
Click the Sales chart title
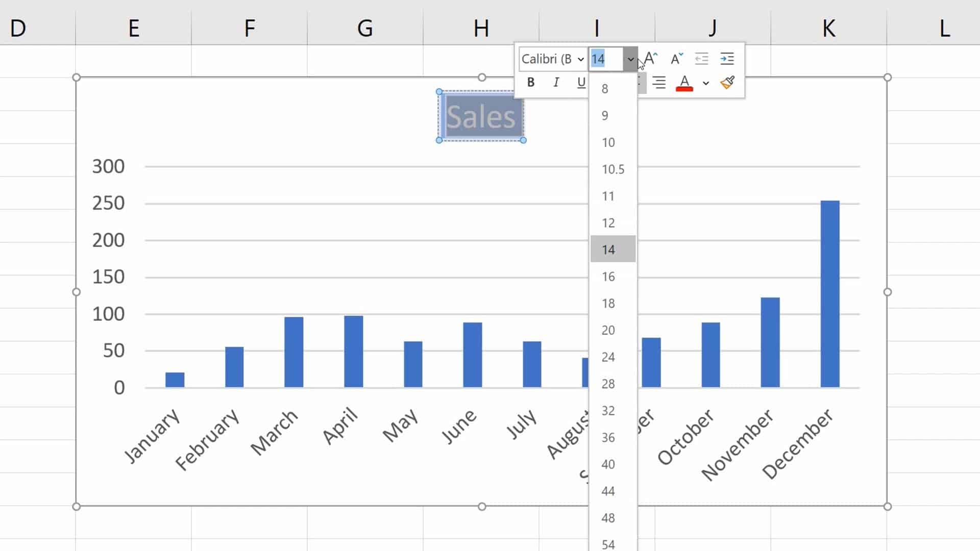pyautogui.click(x=481, y=116)
